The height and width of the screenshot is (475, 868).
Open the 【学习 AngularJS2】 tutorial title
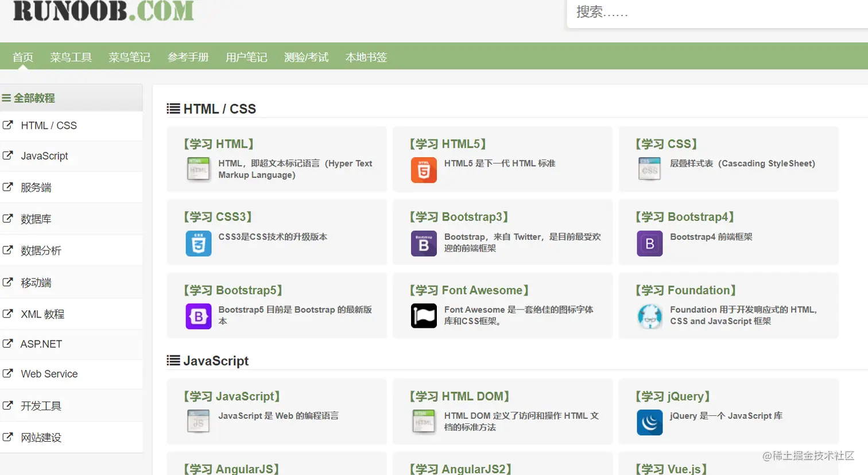pyautogui.click(x=460, y=469)
